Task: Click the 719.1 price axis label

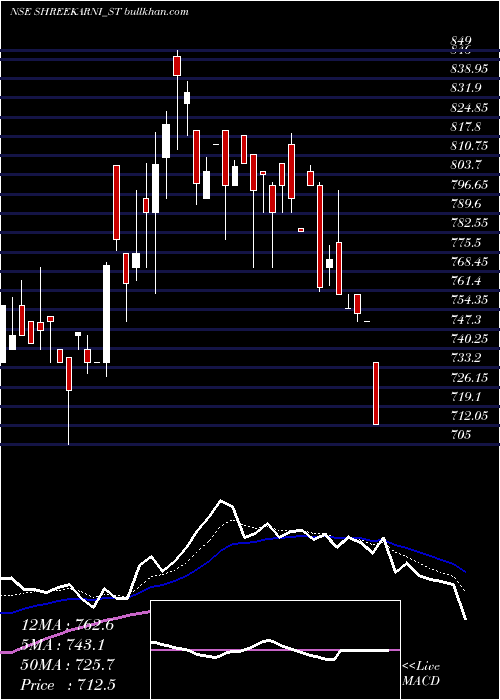Action: click(x=466, y=396)
